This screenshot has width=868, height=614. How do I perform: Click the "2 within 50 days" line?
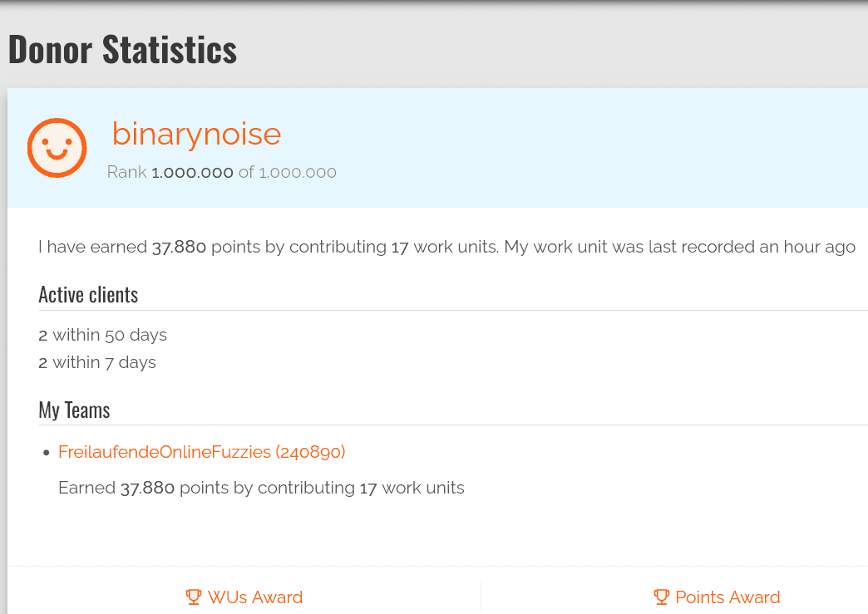pos(102,335)
